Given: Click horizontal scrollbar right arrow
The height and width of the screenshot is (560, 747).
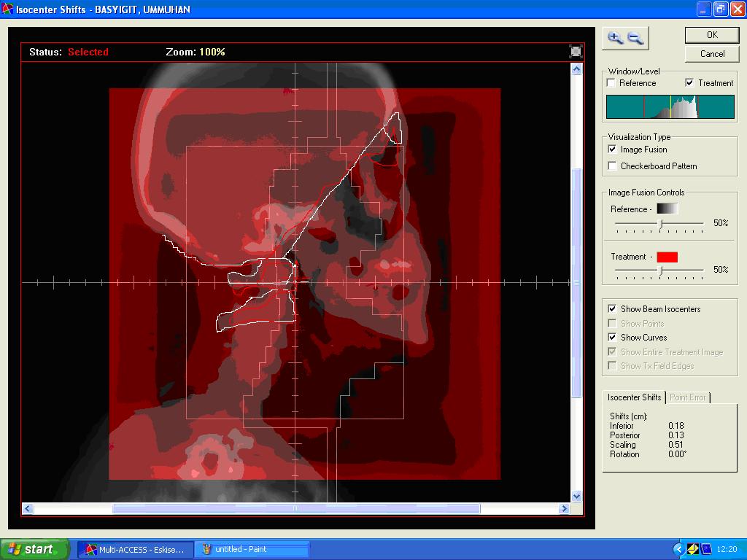Looking at the screenshot, I should click(x=565, y=508).
